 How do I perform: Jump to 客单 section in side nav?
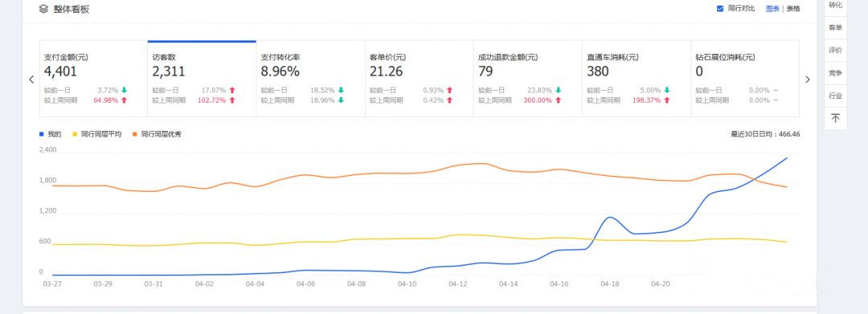(x=835, y=27)
